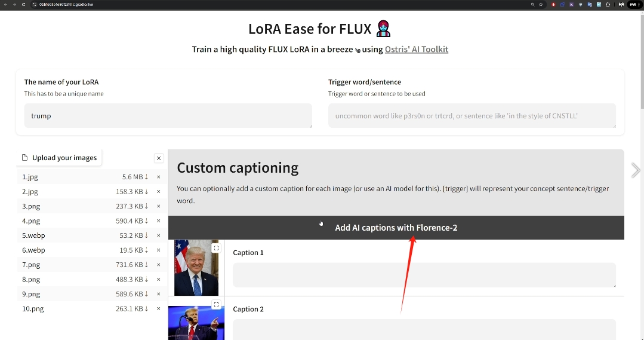Add AI captions with Florence-2
The width and height of the screenshot is (644, 340).
coord(396,228)
